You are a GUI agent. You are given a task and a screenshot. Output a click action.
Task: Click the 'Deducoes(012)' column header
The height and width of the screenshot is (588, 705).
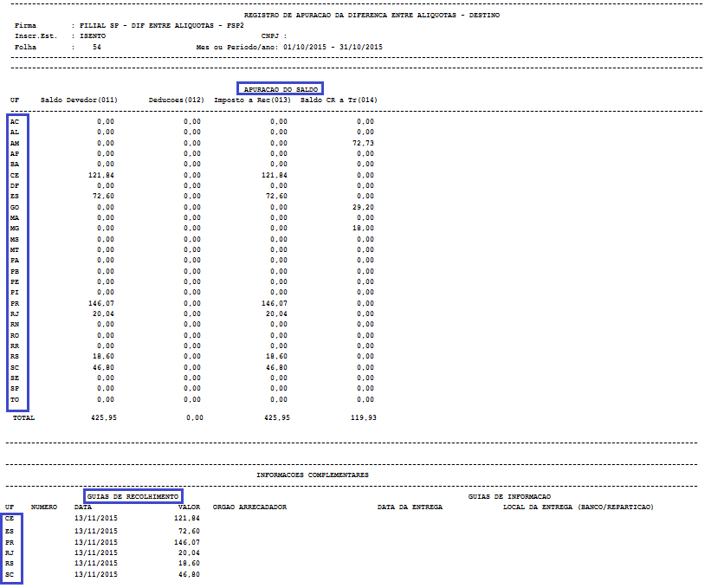click(177, 100)
